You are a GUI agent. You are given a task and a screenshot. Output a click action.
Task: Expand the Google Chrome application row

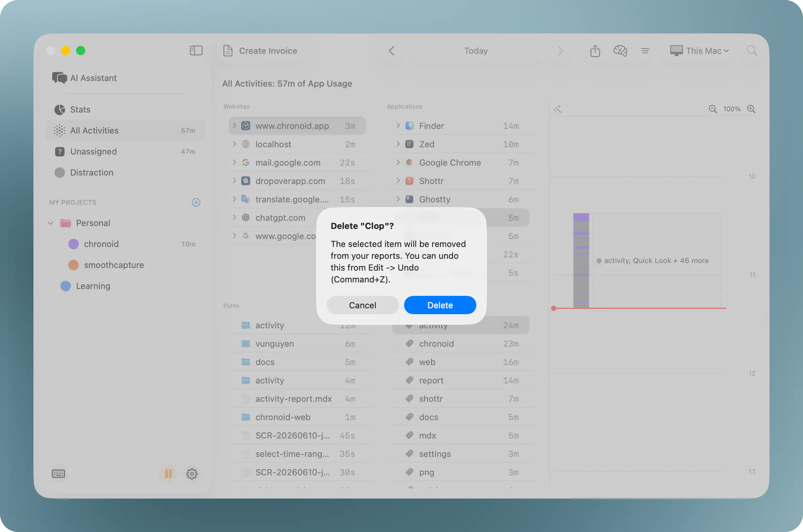point(398,162)
